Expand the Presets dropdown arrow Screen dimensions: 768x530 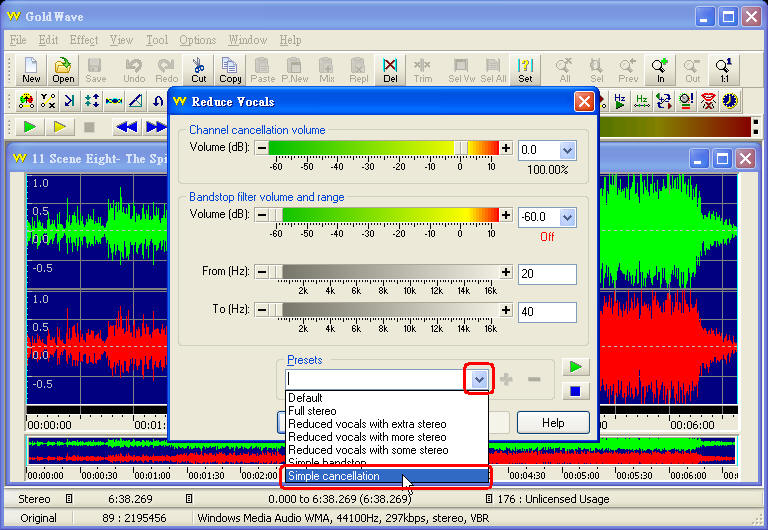tap(479, 379)
